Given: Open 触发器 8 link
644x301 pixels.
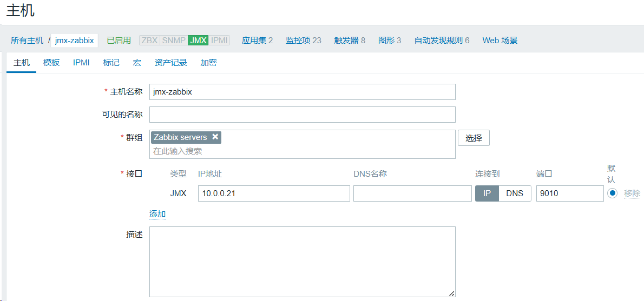Looking at the screenshot, I should click(x=350, y=41).
